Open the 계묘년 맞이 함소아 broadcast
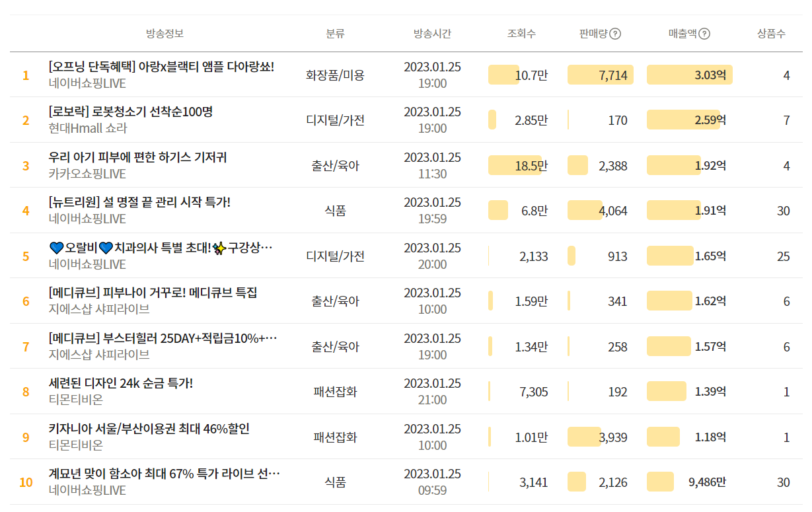The width and height of the screenshot is (812, 512). 165,474
